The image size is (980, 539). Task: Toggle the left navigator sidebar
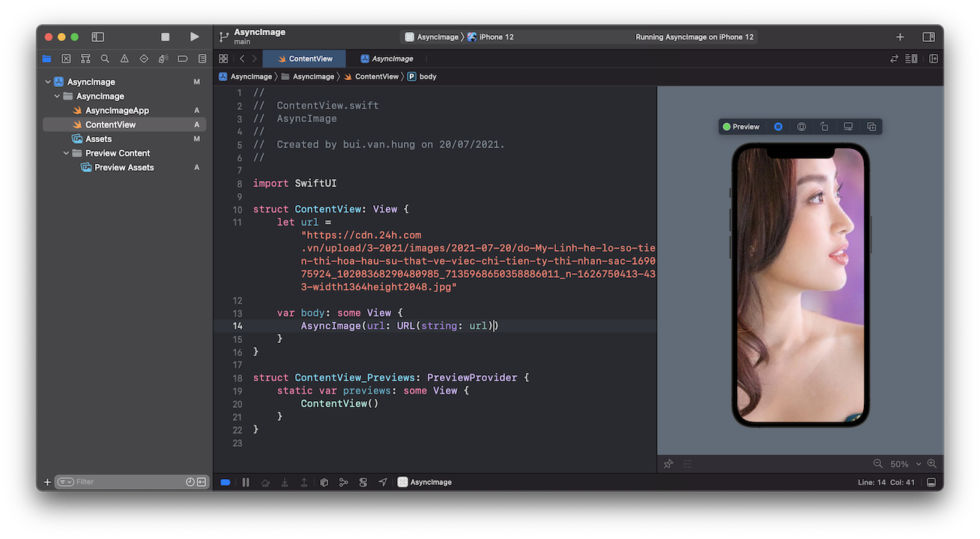[x=97, y=37]
